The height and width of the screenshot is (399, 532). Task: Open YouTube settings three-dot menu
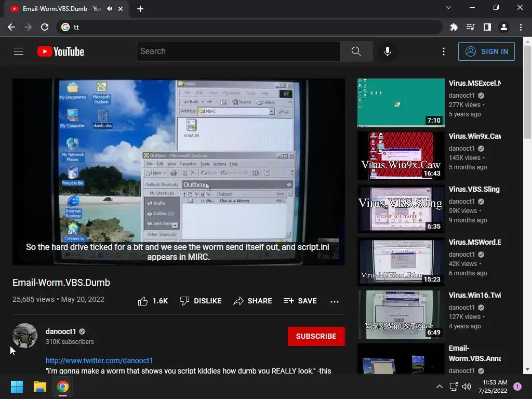coord(444,51)
